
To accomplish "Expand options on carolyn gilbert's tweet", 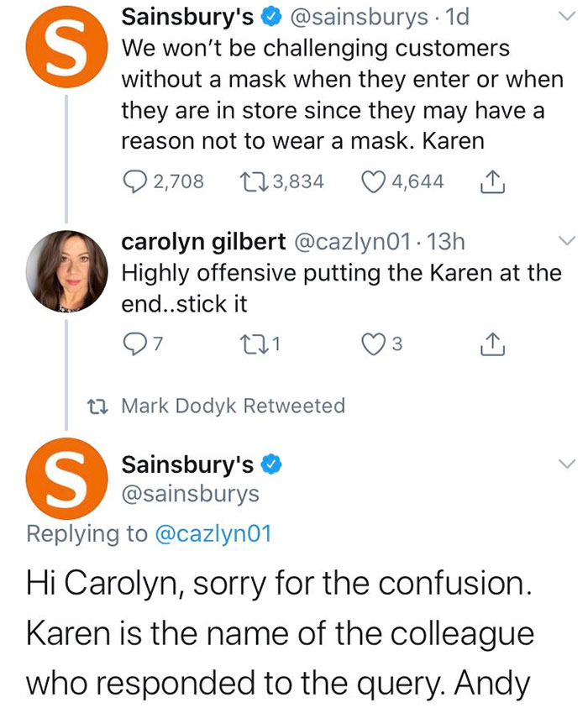I will point(565,241).
